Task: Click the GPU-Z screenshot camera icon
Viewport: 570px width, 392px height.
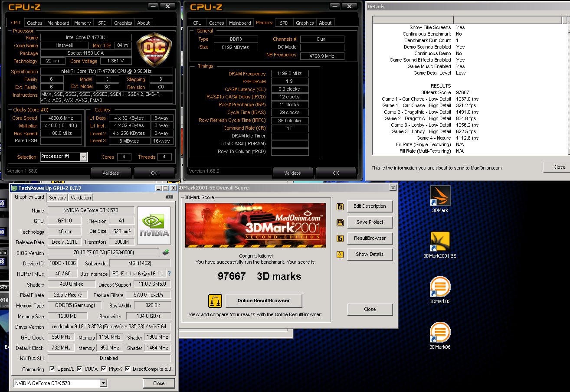Action: pos(170,197)
